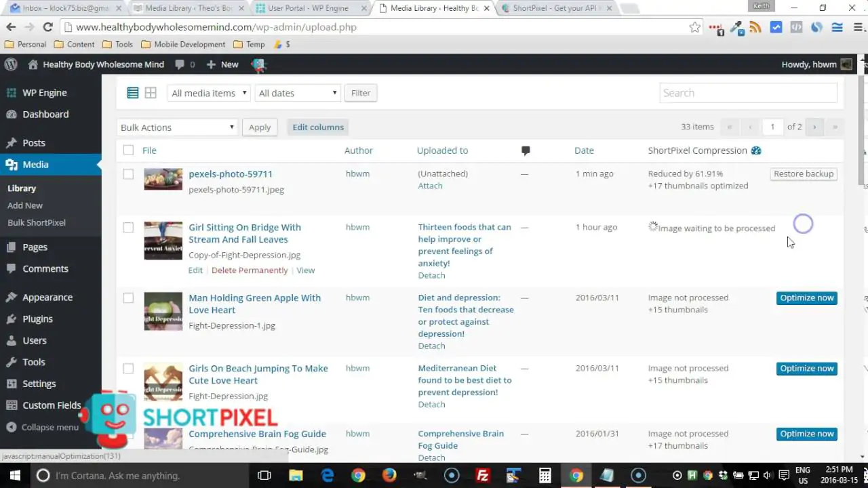Sort by the Date column header
Viewport: 868px width, 488px height.
(x=584, y=150)
